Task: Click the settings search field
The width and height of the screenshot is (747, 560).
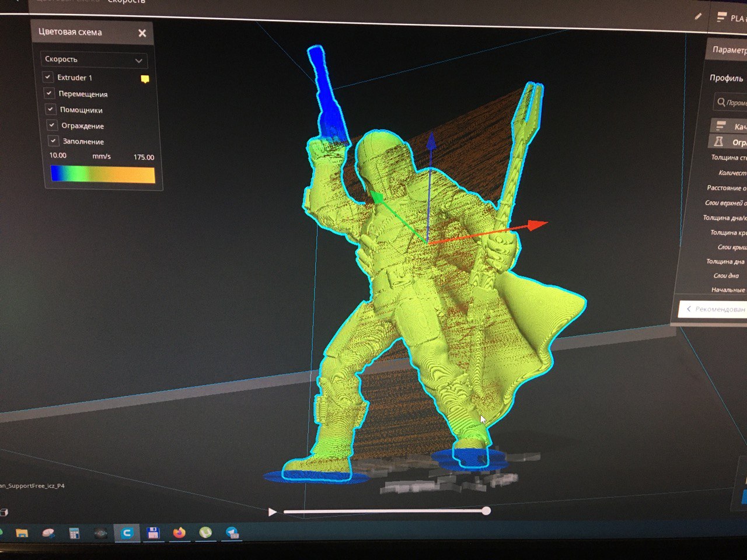Action: [x=731, y=103]
